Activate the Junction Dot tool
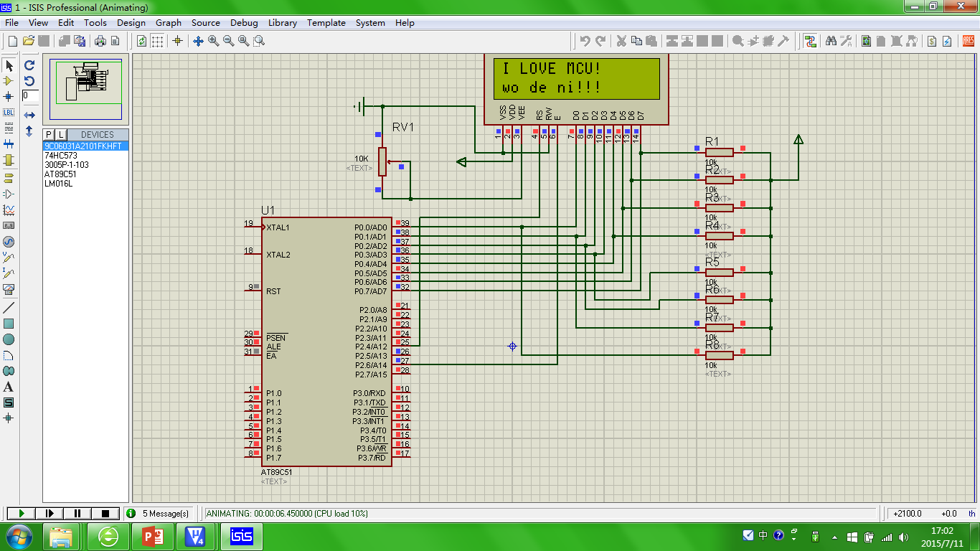The height and width of the screenshot is (551, 980). click(9, 96)
